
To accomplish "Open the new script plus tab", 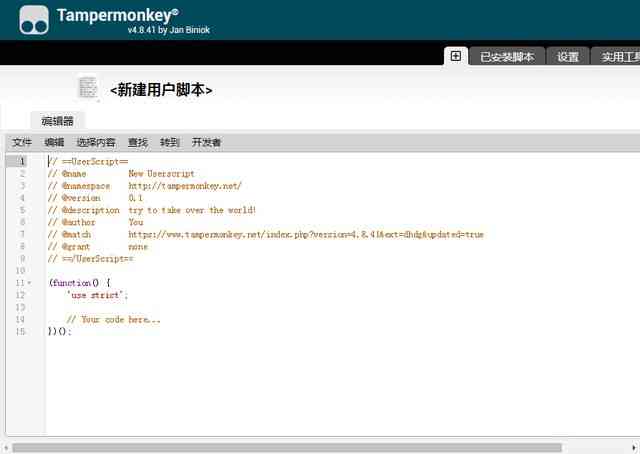I will [x=456, y=56].
